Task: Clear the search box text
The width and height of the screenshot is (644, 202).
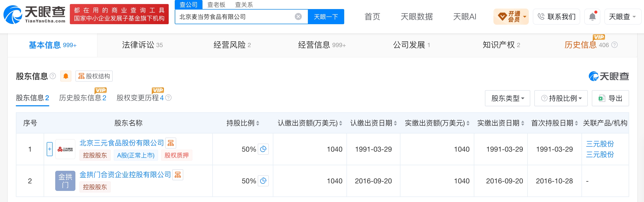Action: tap(298, 17)
